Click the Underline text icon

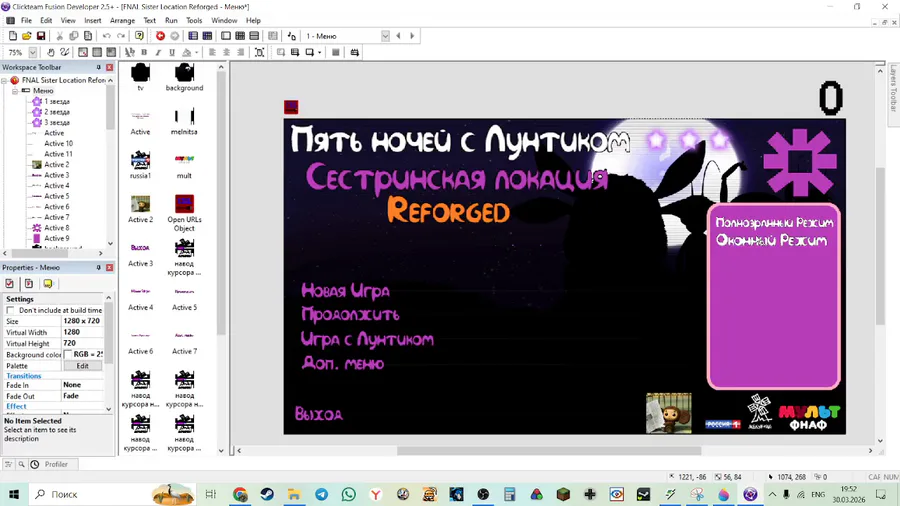(172, 52)
